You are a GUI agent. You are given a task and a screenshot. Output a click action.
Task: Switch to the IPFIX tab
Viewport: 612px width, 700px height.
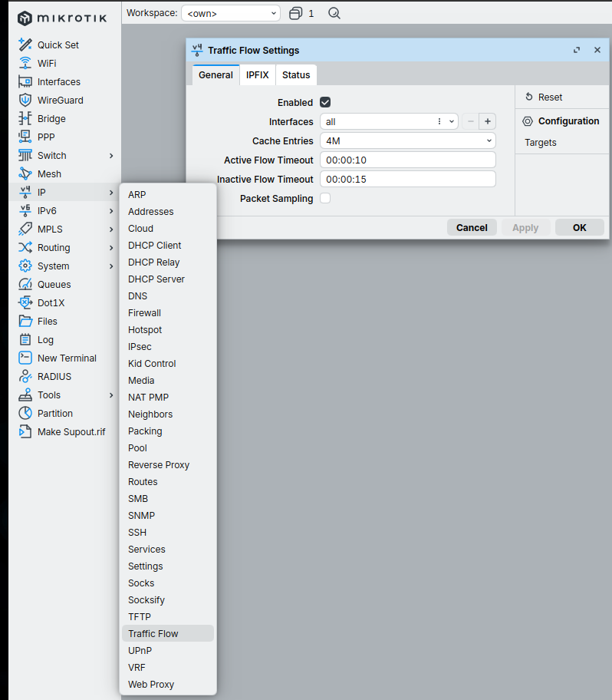coord(258,75)
